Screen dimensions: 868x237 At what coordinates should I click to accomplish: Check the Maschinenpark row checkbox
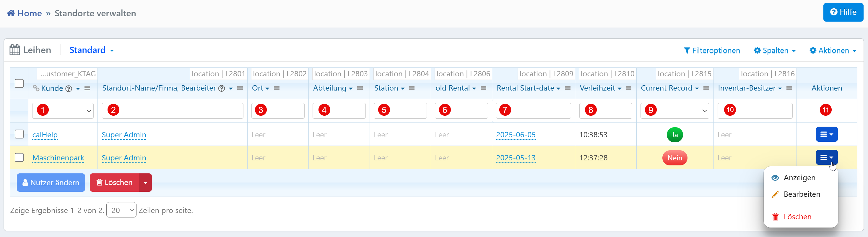[19, 158]
